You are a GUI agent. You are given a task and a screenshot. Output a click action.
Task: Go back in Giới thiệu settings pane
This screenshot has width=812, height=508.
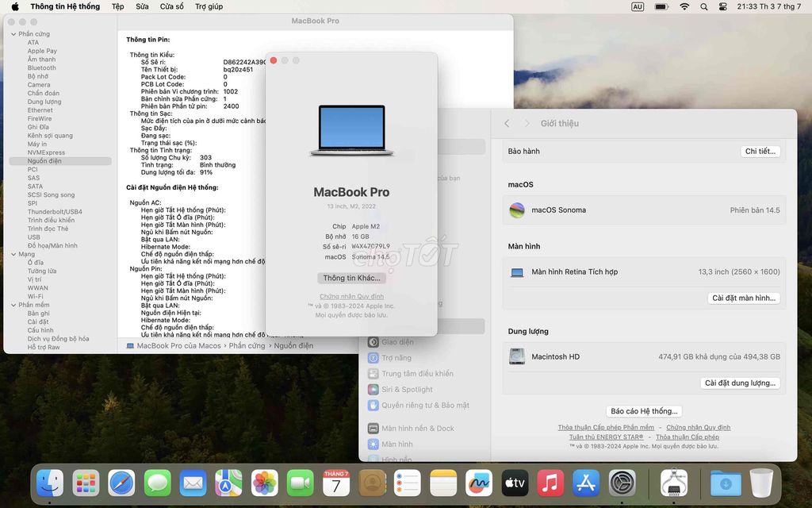(x=507, y=123)
